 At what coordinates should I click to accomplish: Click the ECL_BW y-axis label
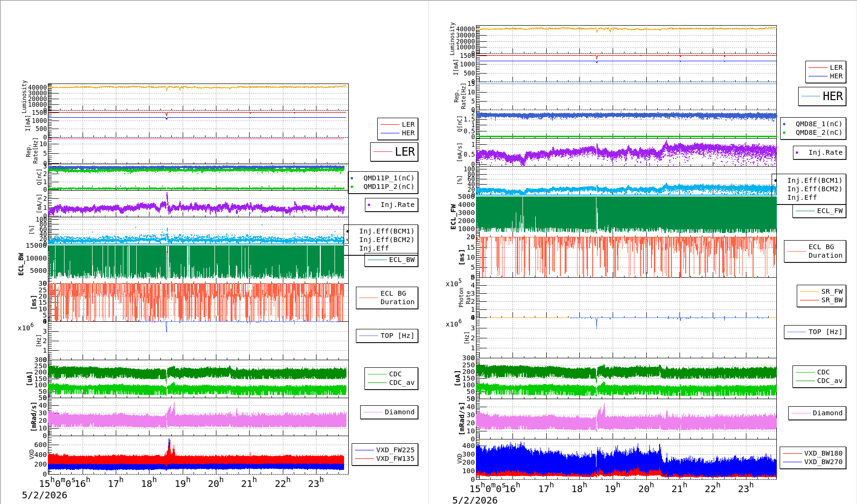(21, 264)
